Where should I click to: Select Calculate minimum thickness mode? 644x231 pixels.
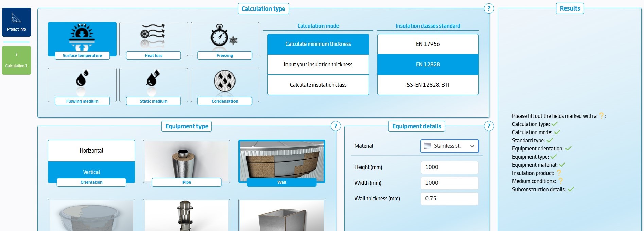(x=318, y=44)
